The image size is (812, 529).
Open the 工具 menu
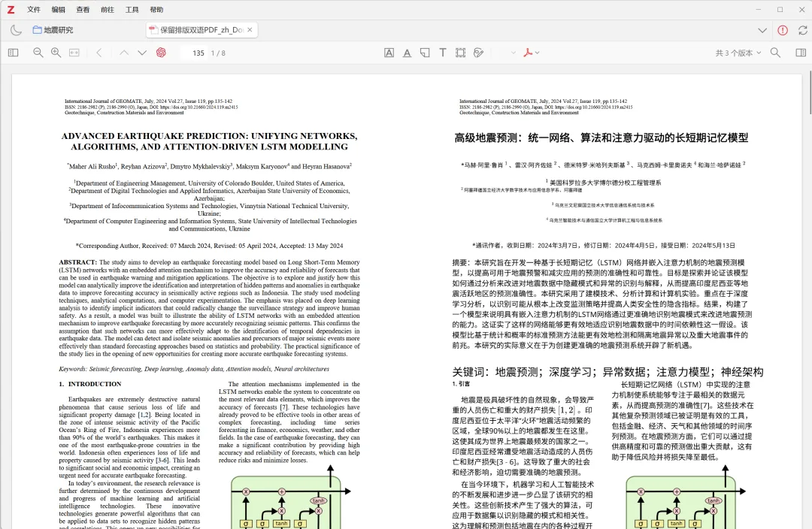(132, 9)
